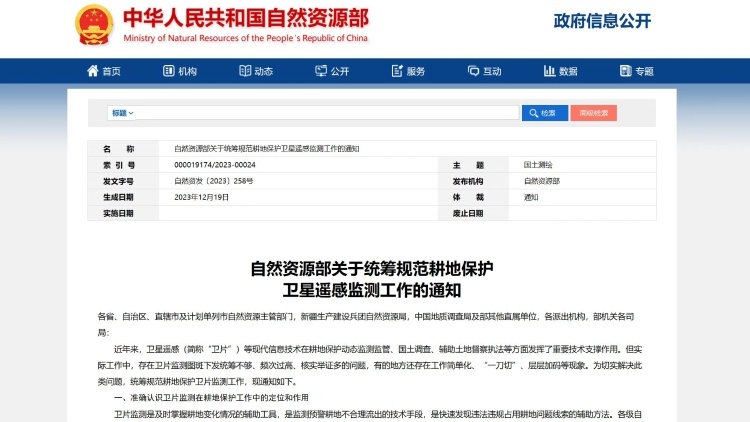The image size is (750, 422).
Task: Click the monitor icon next to 公开
Action: 321,72
